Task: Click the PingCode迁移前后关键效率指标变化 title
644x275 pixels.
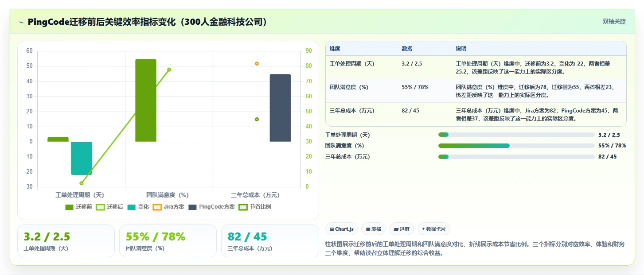Action: tap(148, 22)
